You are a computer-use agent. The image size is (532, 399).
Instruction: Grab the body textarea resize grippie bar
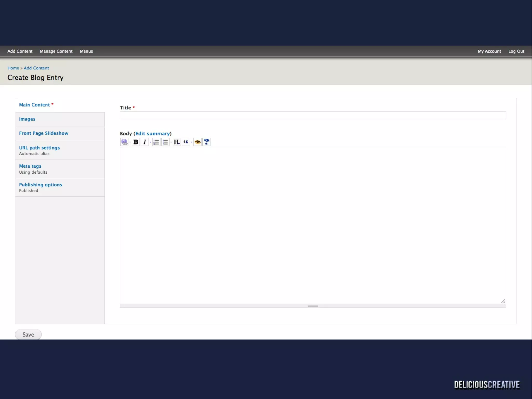click(313, 306)
